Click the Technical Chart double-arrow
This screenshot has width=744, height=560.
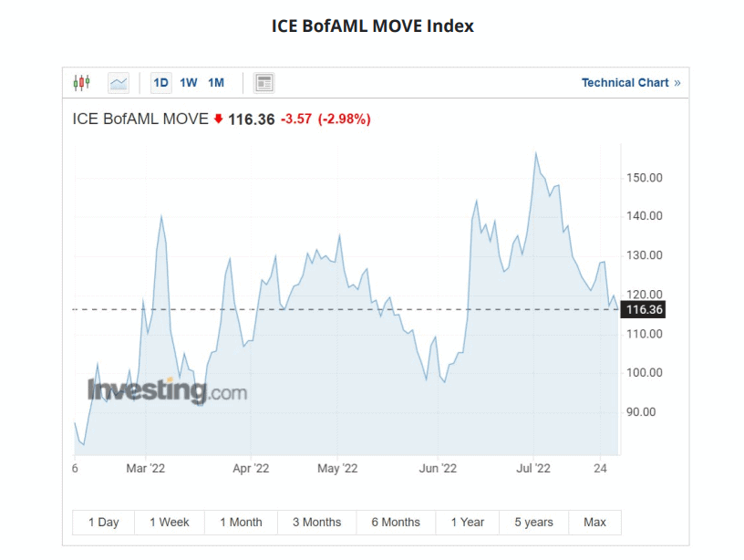[x=677, y=83]
